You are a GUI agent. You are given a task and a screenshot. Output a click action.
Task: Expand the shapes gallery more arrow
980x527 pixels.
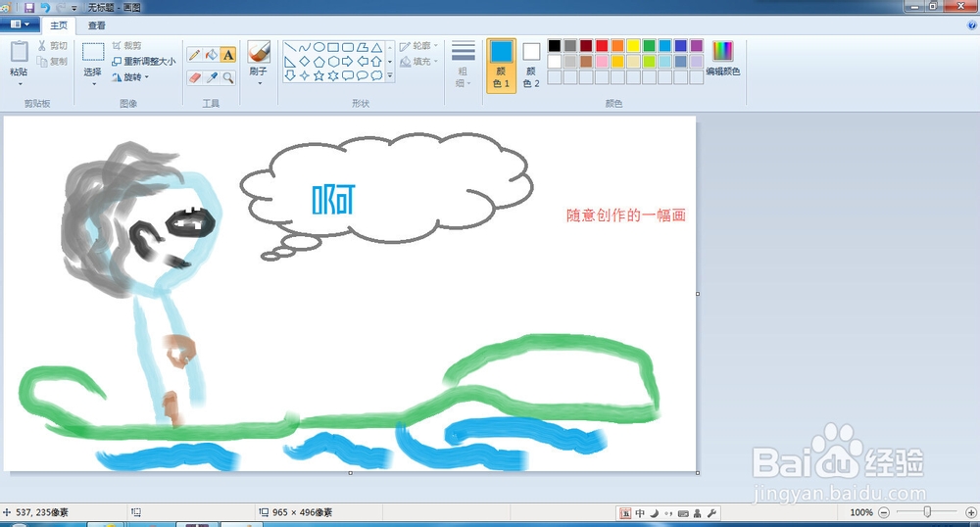(390, 75)
